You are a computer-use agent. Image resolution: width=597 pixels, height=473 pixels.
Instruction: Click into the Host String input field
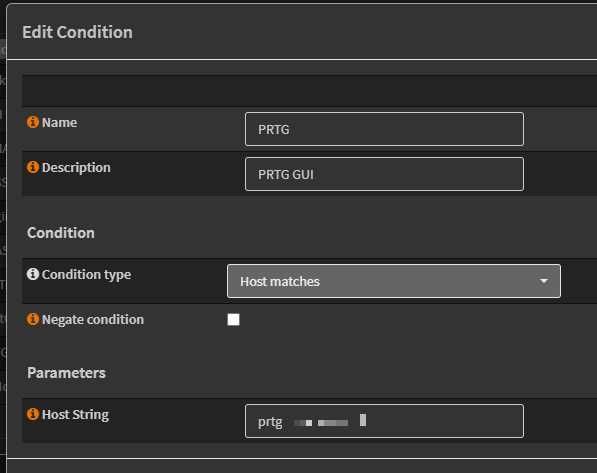click(x=385, y=421)
